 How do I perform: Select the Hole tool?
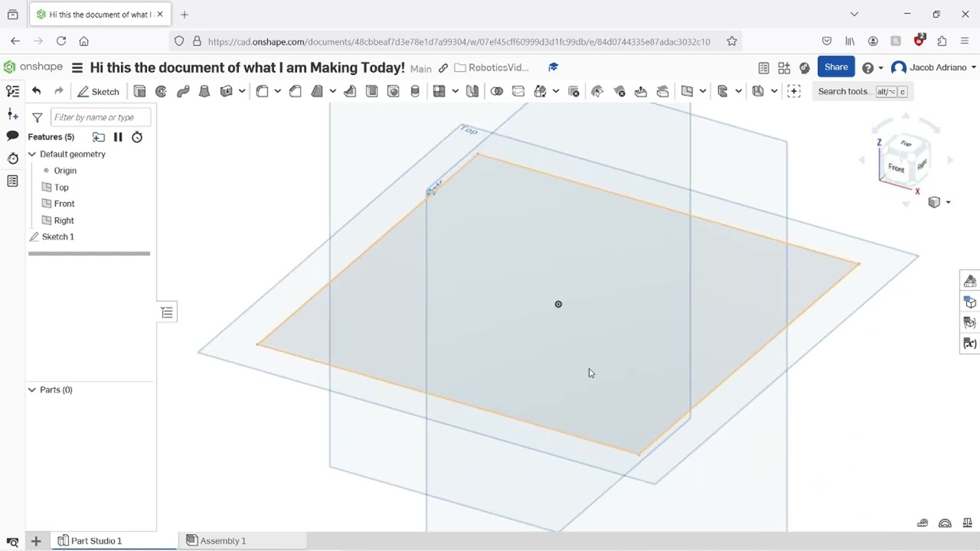393,91
